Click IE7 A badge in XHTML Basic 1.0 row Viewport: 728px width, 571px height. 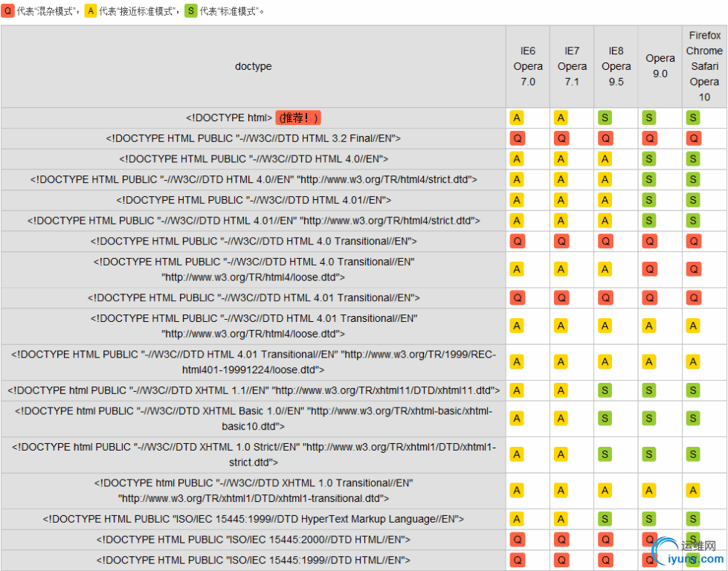[x=561, y=419]
